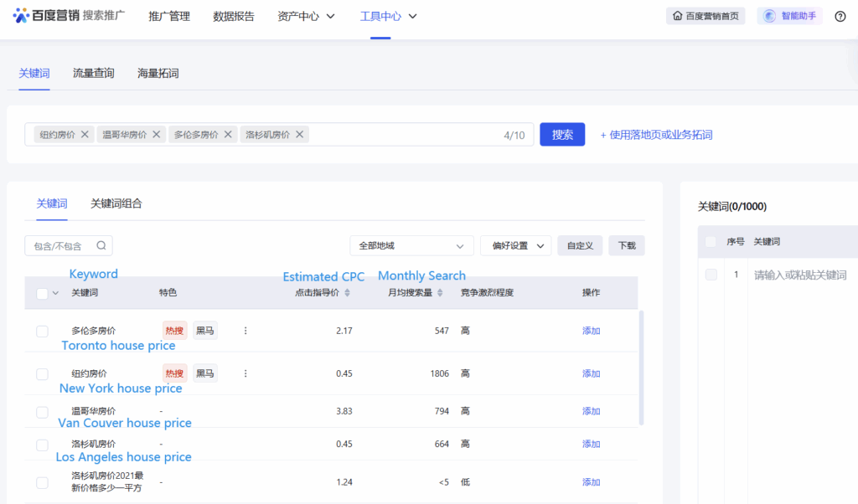Viewport: 858px width, 504px height.
Task: Click 黑马 badge in 纽约房价 row
Action: [x=204, y=373]
